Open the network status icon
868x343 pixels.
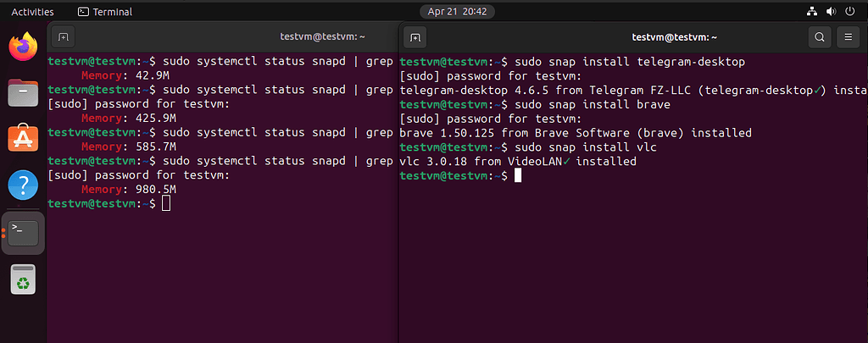coord(811,12)
